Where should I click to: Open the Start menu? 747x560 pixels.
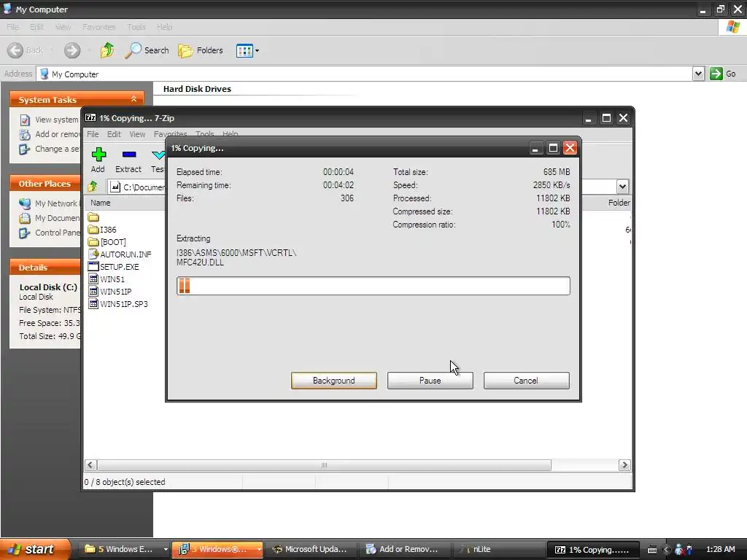coord(35,549)
